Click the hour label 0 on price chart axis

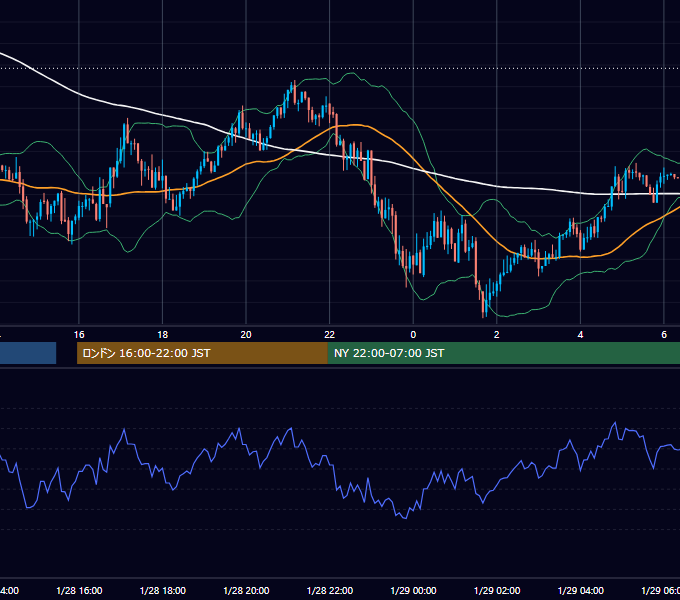click(x=413, y=335)
